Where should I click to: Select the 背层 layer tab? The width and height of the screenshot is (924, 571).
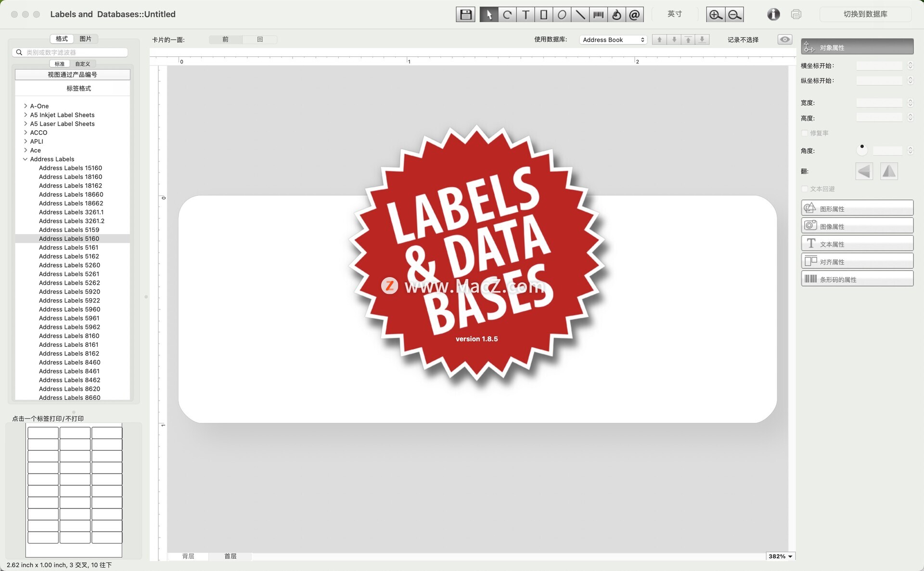tap(188, 556)
